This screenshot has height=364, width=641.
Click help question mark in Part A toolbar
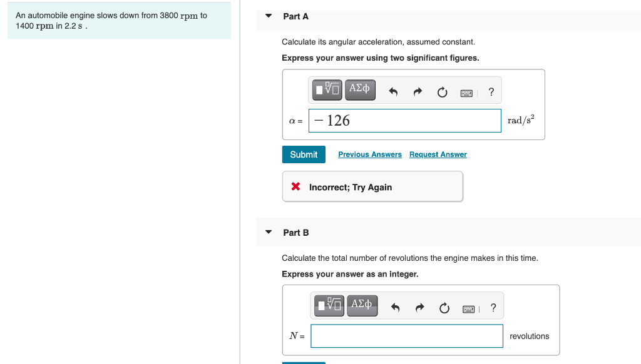(491, 92)
